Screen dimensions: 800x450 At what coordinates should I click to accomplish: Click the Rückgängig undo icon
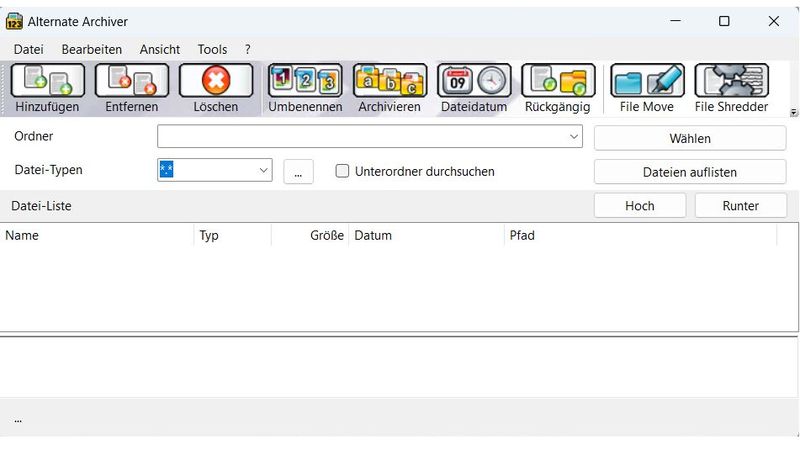(558, 81)
